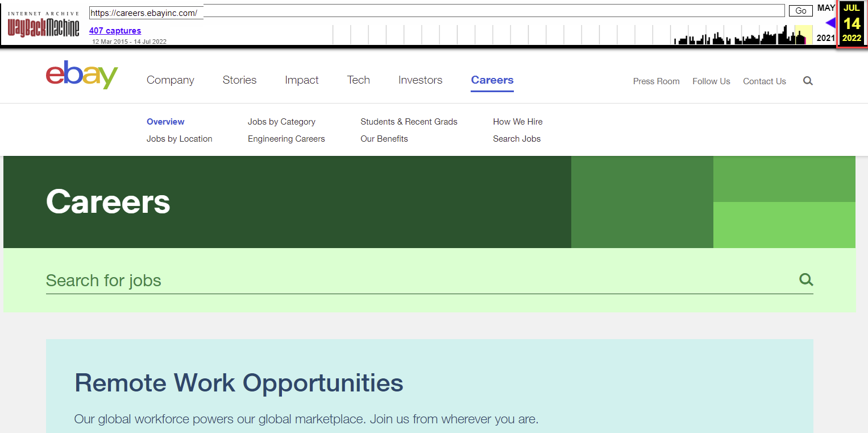The width and height of the screenshot is (868, 433).
Task: Click the Wayback Go button
Action: [x=801, y=11]
